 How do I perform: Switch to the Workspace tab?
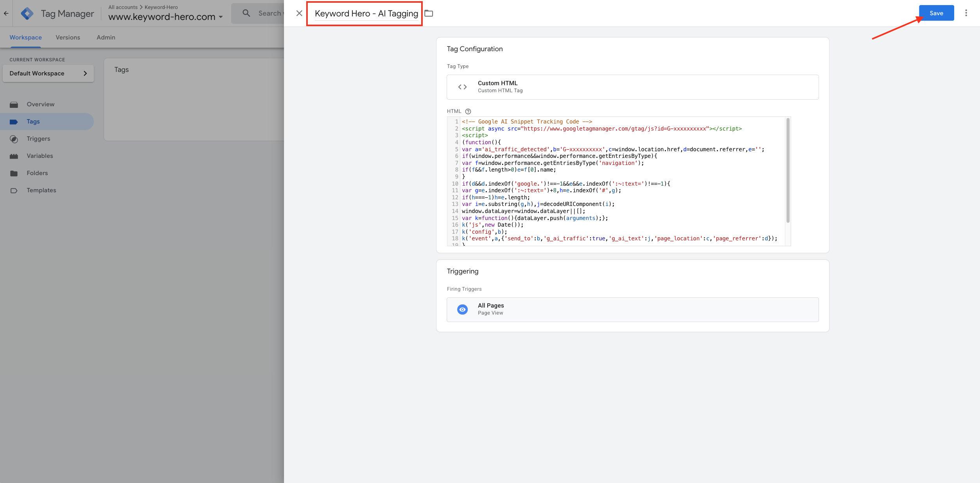click(x=26, y=38)
